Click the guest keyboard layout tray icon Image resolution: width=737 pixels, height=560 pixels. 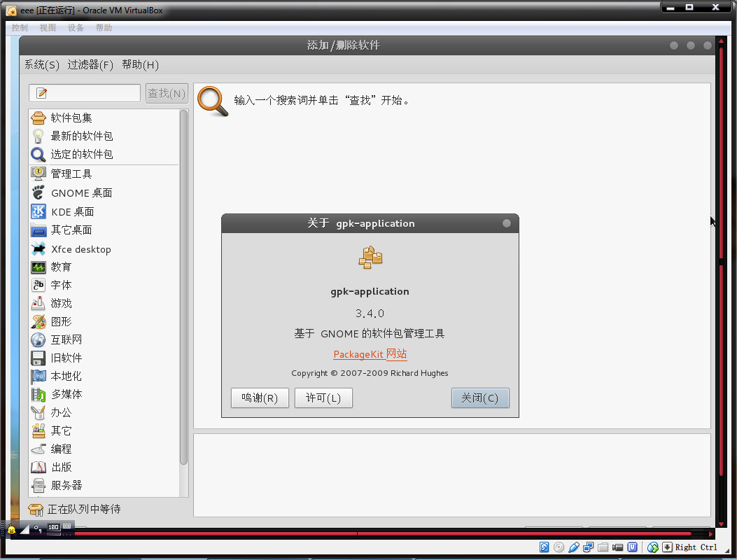click(x=67, y=526)
